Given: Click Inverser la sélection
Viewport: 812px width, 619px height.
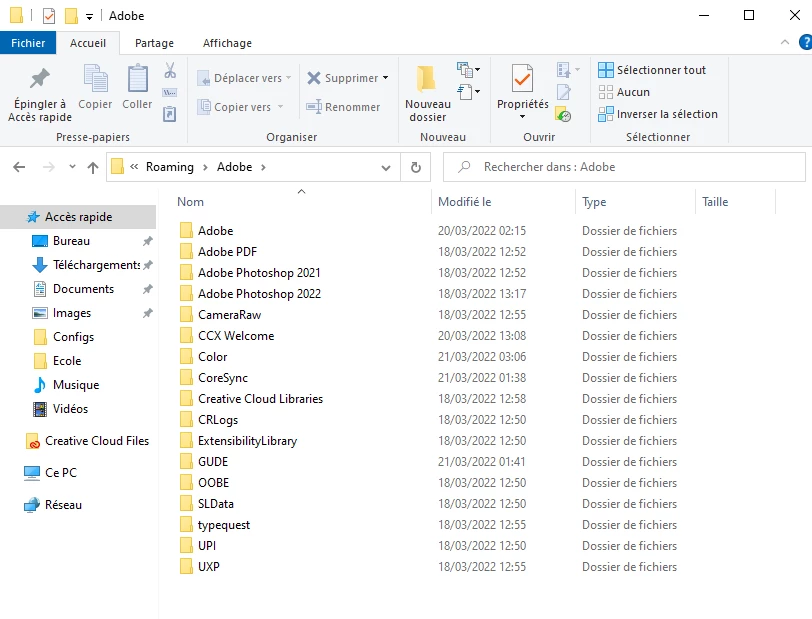Looking at the screenshot, I should coord(658,114).
